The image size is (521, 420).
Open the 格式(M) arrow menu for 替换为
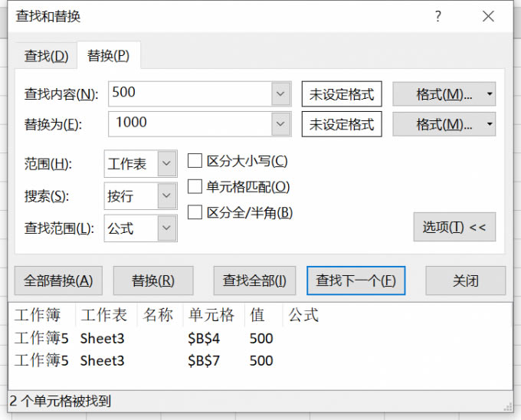point(490,124)
